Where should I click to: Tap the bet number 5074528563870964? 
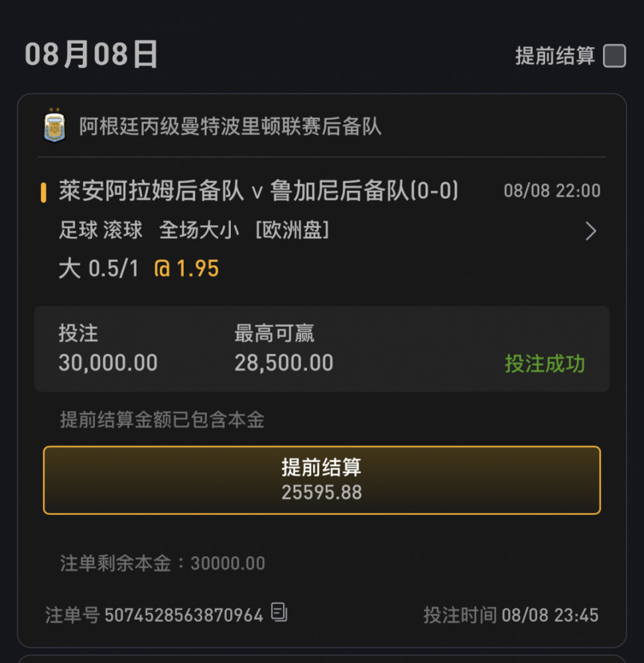[x=184, y=615]
